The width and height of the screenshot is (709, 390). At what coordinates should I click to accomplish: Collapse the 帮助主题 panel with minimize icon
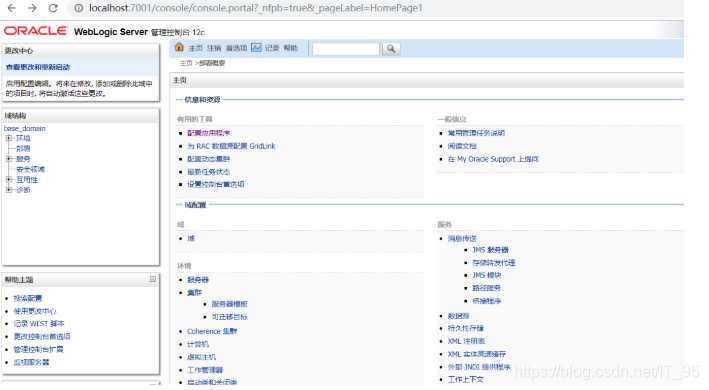tap(153, 279)
